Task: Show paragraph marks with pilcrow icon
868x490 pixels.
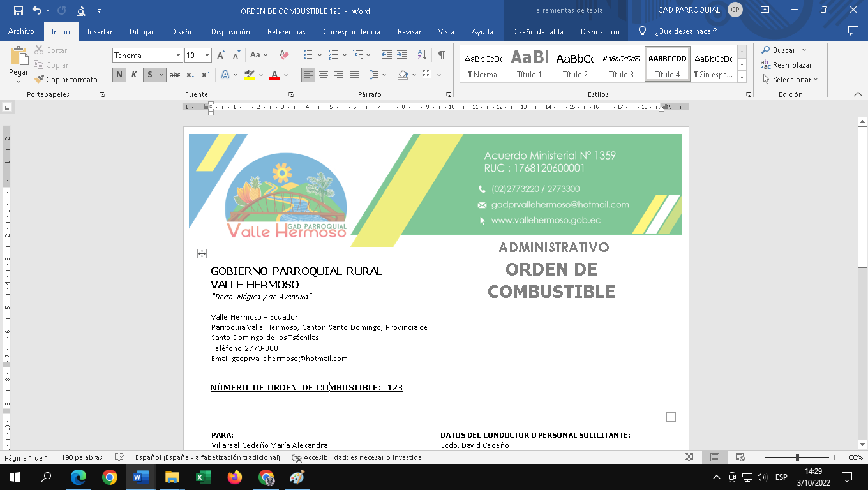Action: (x=441, y=55)
